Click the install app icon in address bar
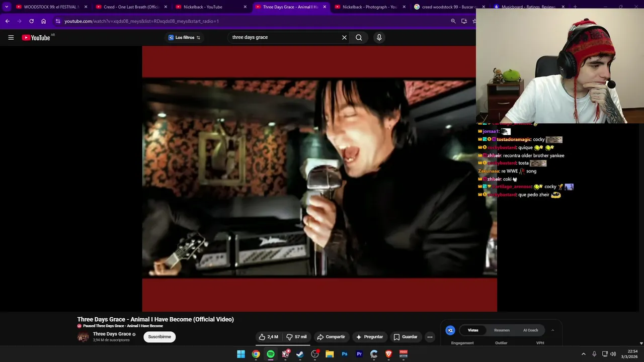The height and width of the screenshot is (362, 644). 464,21
